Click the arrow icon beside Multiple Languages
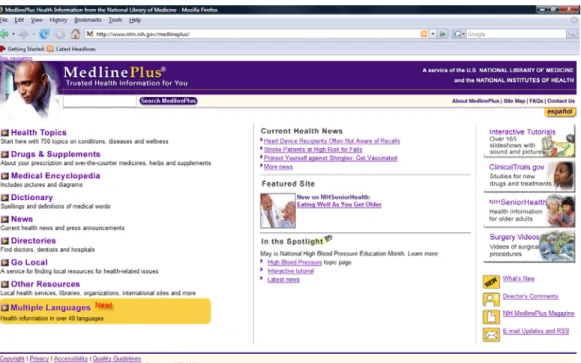 click(x=5, y=307)
